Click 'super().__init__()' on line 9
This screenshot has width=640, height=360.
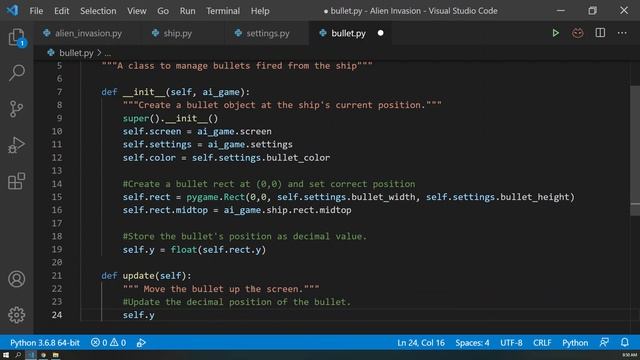coord(170,118)
